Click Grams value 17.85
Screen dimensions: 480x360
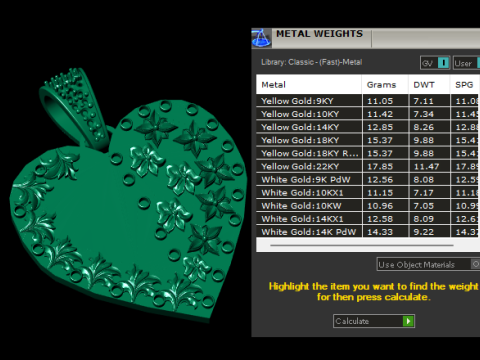380,166
